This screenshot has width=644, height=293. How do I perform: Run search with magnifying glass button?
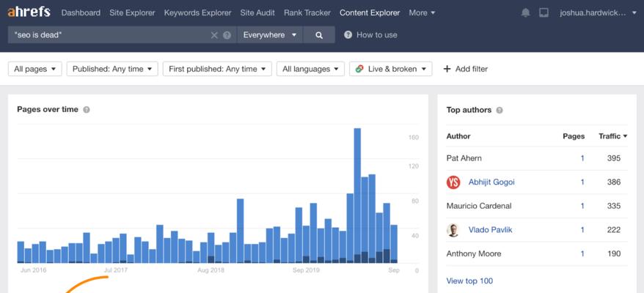pyautogui.click(x=319, y=35)
